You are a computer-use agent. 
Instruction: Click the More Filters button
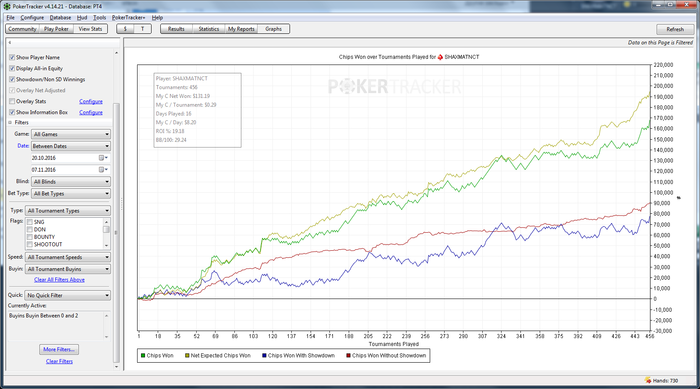point(59,349)
